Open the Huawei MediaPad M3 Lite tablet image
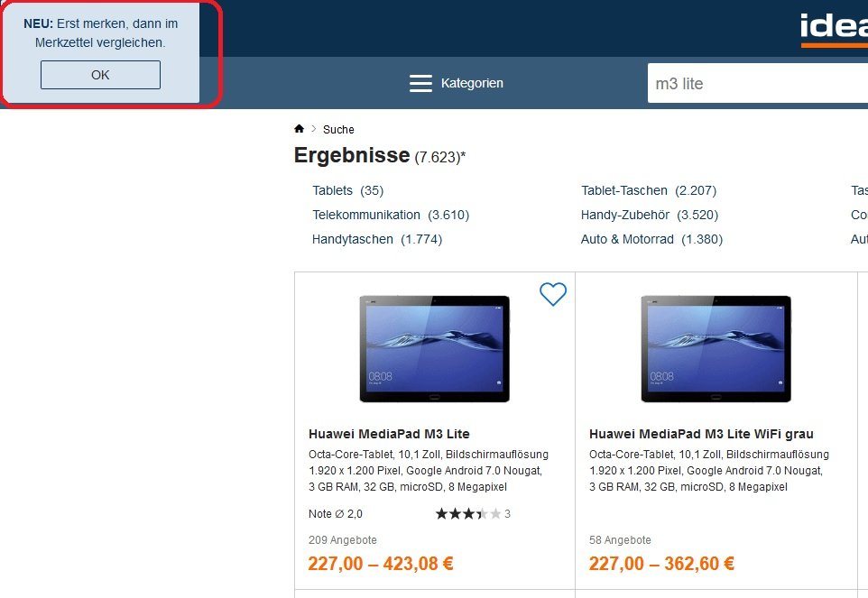 tap(435, 348)
